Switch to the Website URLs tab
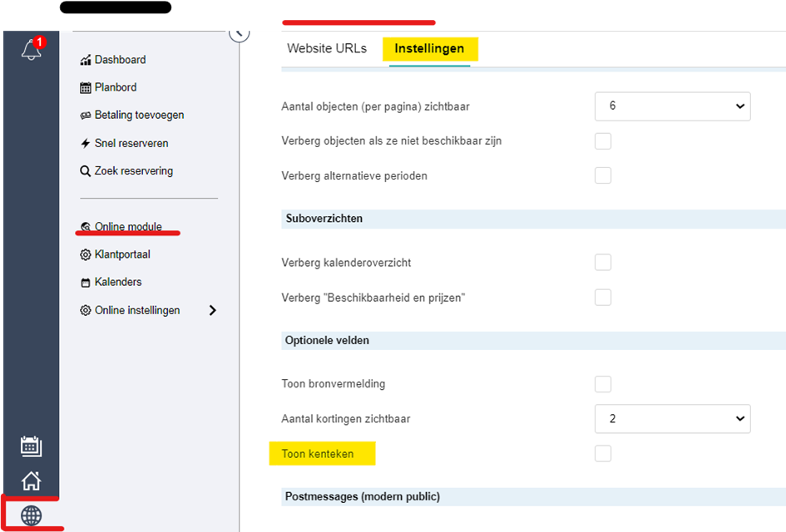The image size is (786, 532). tap(327, 48)
